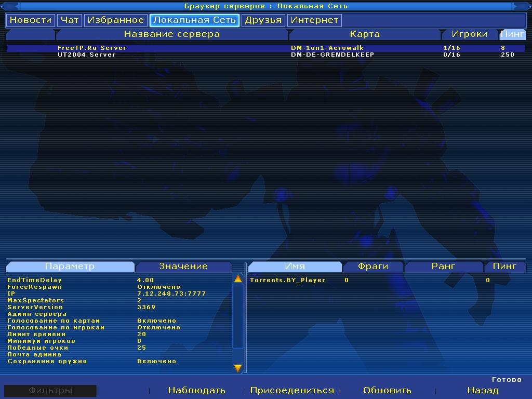Sort server list by Карта column
Viewport: 532px width, 399px height.
pyautogui.click(x=364, y=34)
